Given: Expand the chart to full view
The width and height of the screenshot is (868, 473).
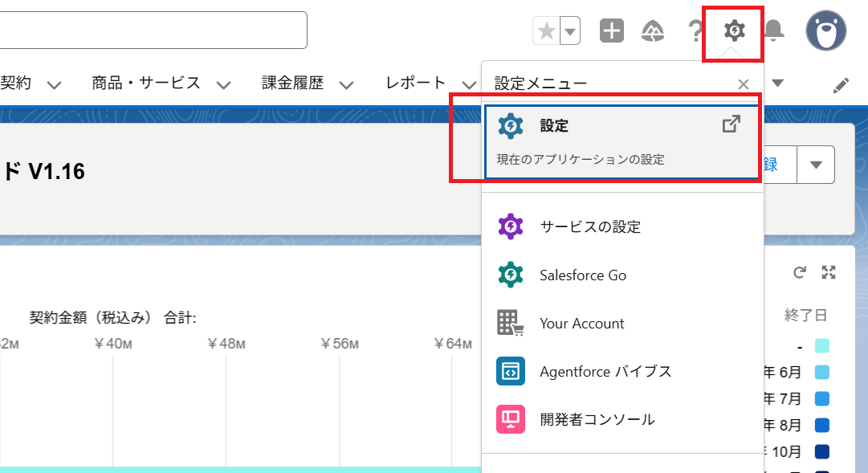Looking at the screenshot, I should 829,272.
